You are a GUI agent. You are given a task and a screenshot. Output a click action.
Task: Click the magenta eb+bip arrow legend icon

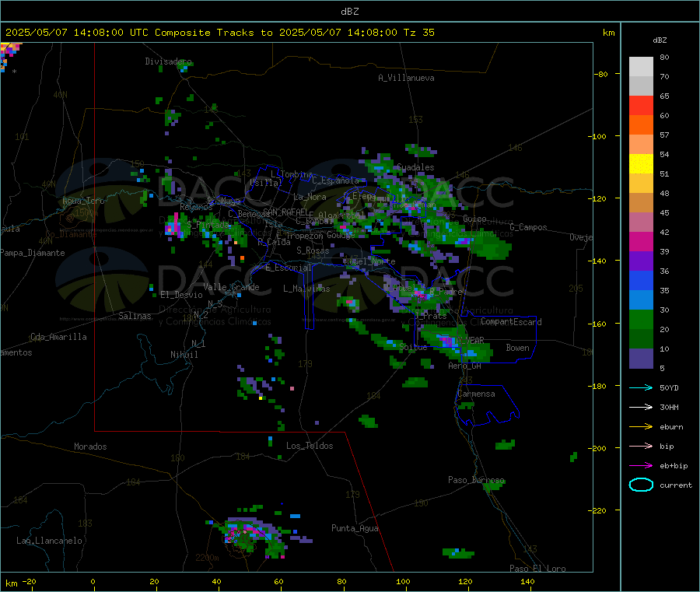[641, 466]
